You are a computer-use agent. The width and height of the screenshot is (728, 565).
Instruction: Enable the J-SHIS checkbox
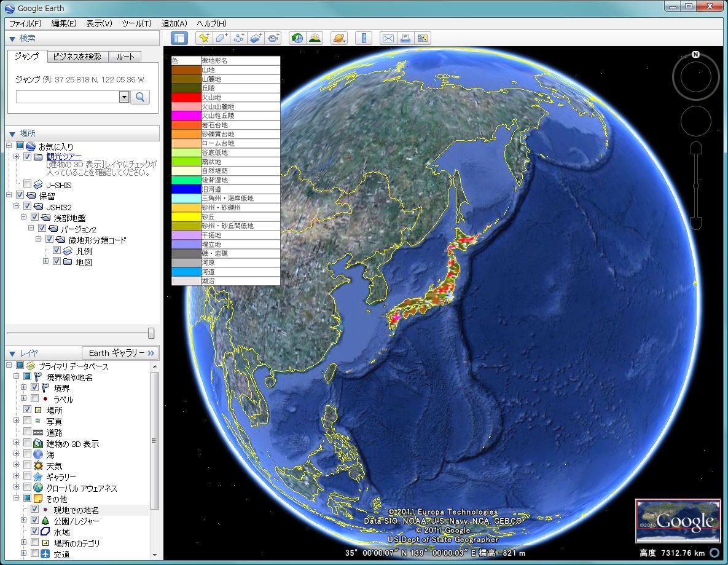pyautogui.click(x=28, y=184)
